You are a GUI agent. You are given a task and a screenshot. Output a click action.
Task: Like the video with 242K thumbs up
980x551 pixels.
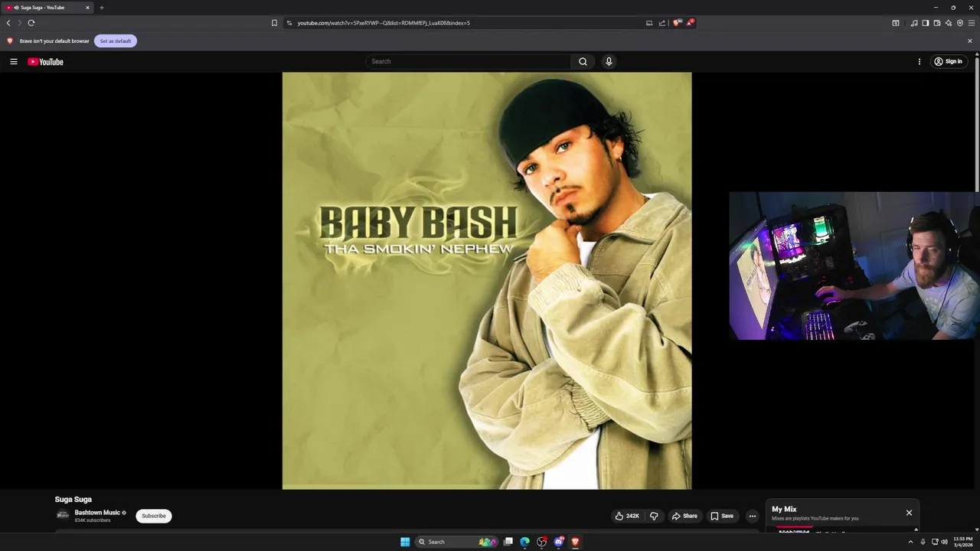627,516
